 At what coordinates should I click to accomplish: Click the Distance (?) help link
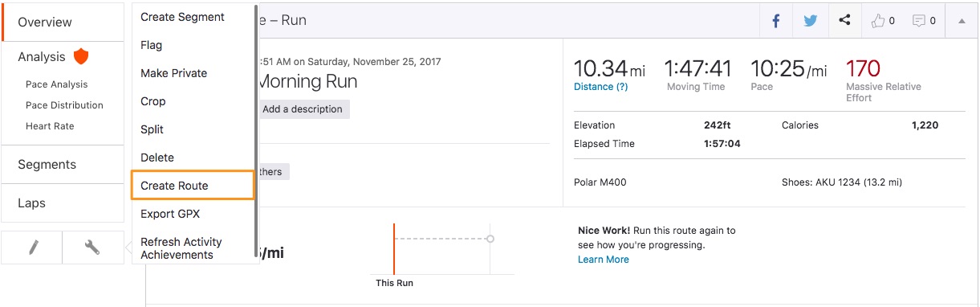click(601, 87)
